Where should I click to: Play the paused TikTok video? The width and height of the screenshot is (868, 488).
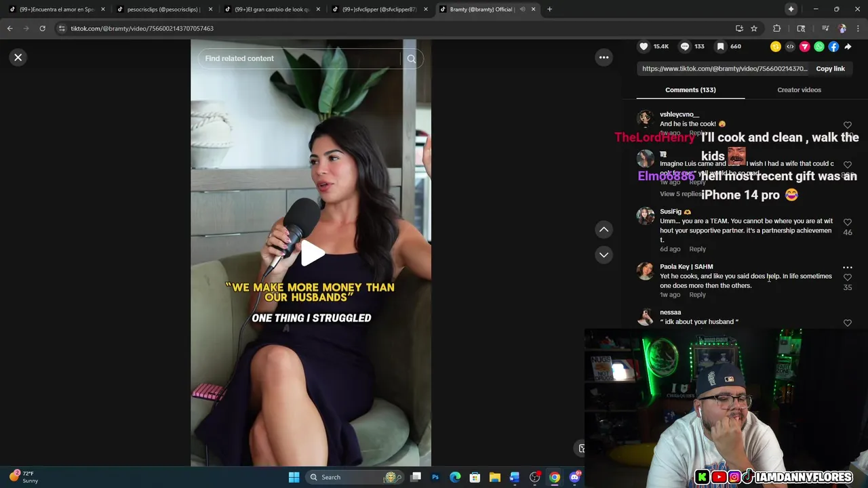coord(312,253)
